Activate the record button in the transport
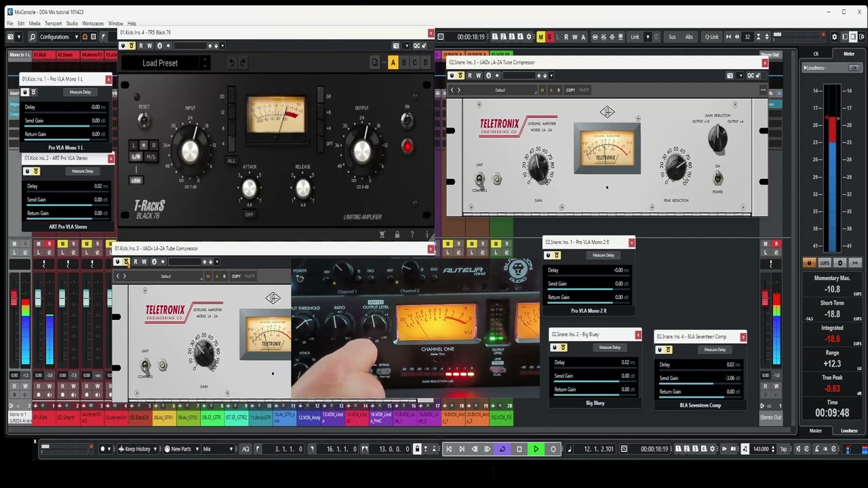Screen dimensions: 868x488 [x=553, y=449]
